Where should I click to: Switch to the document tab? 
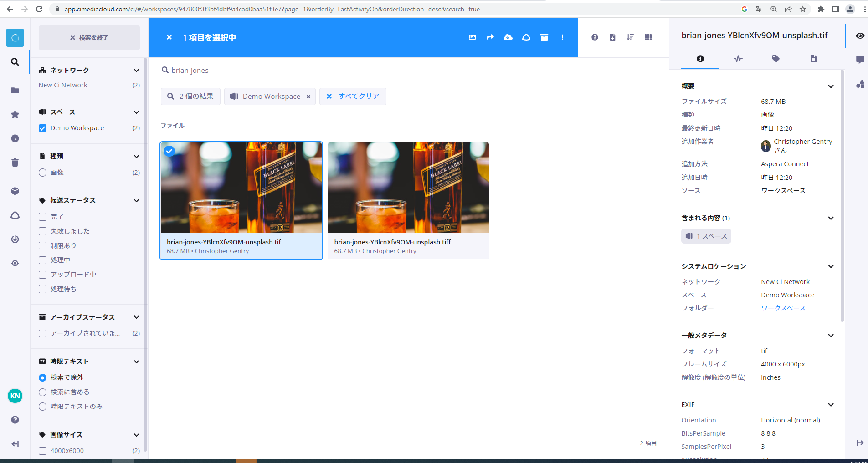814,59
